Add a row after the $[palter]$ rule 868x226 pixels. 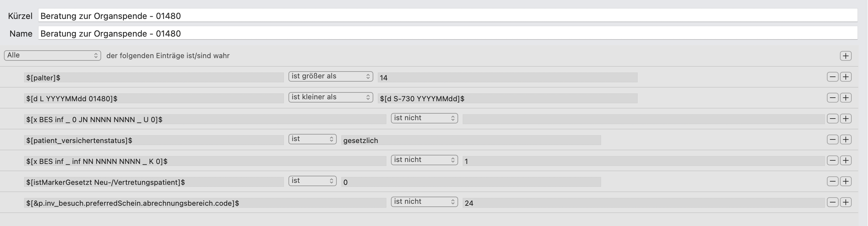click(845, 77)
